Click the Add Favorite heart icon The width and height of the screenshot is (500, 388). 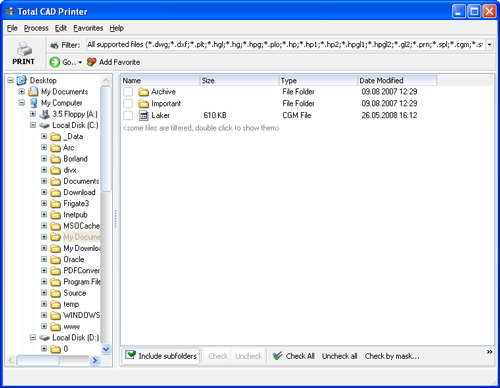[x=91, y=62]
